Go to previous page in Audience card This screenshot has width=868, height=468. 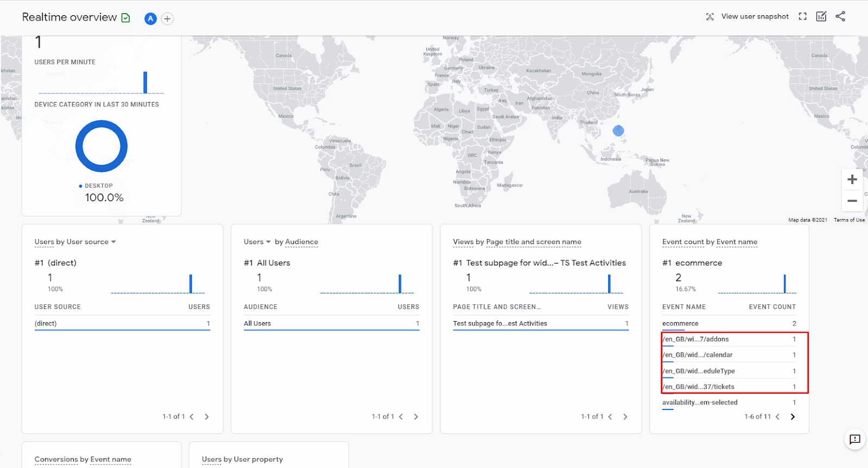pos(401,416)
